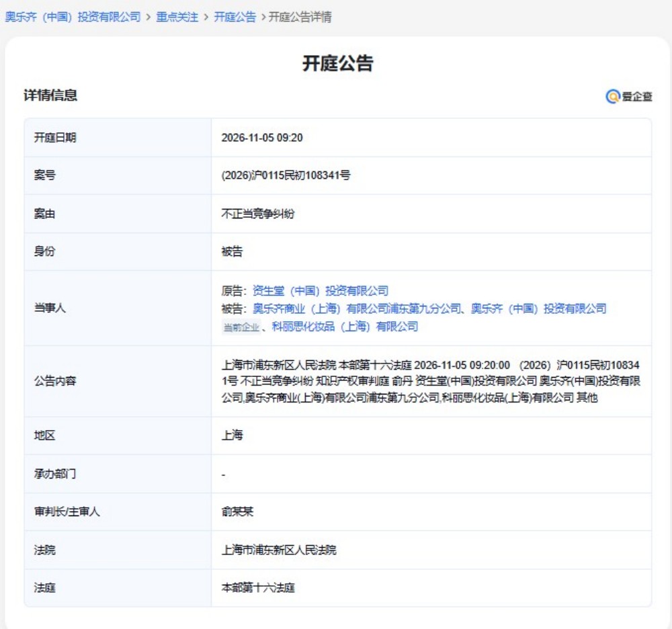The height and width of the screenshot is (629, 672).
Task: Click the courtroom value 本部第十六法庭
Action: click(x=258, y=588)
